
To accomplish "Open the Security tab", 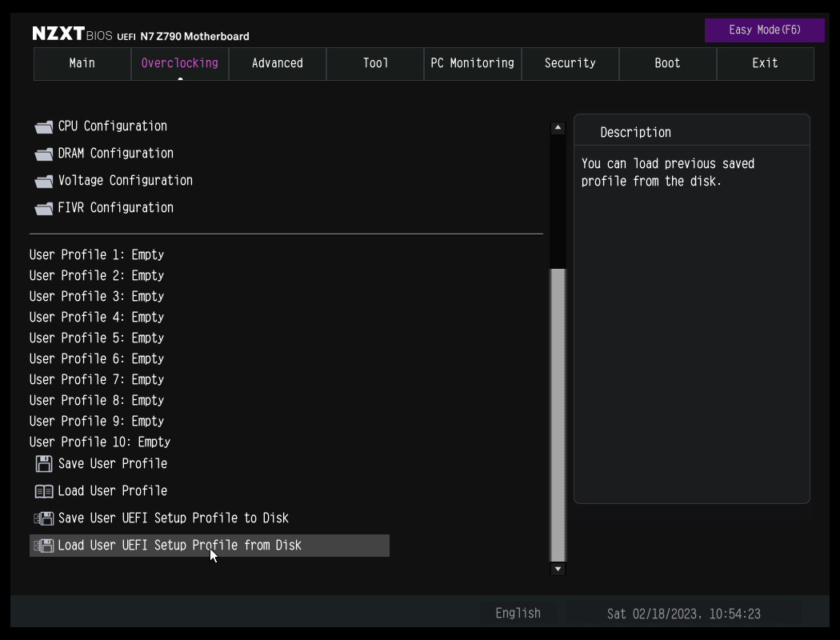I will click(x=570, y=63).
